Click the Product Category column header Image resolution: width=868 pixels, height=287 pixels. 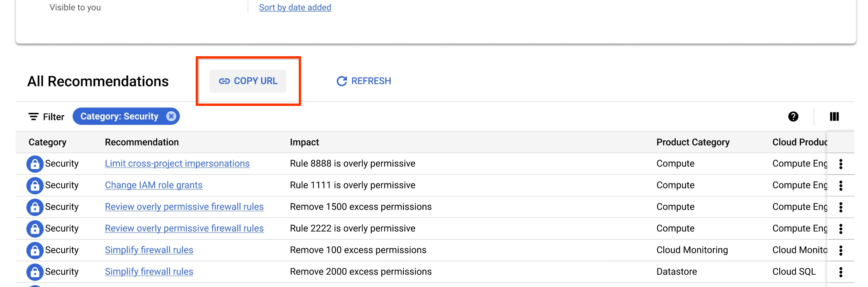click(x=693, y=142)
